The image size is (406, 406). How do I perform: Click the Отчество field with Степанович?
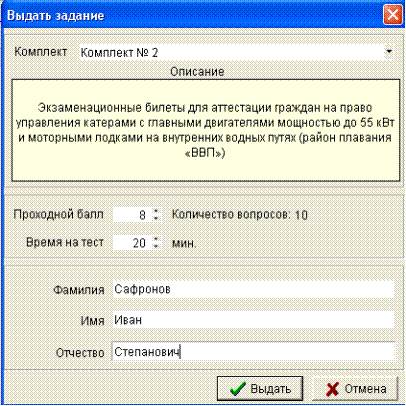tap(253, 352)
